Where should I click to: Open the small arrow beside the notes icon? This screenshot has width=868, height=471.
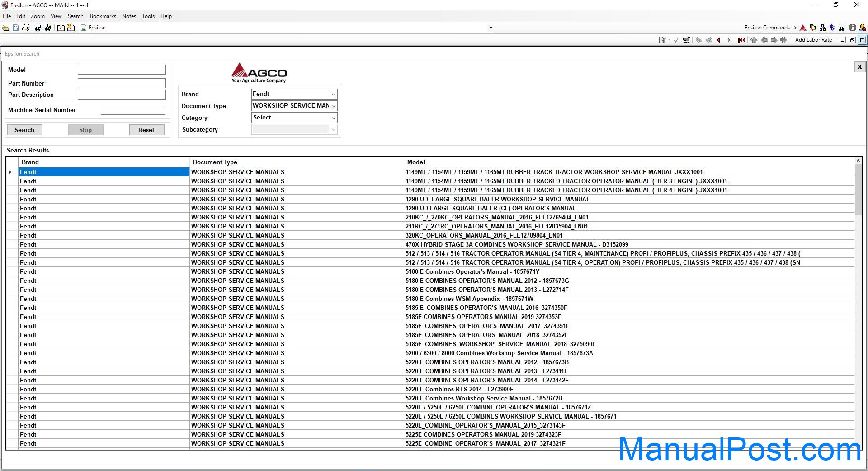click(669, 40)
